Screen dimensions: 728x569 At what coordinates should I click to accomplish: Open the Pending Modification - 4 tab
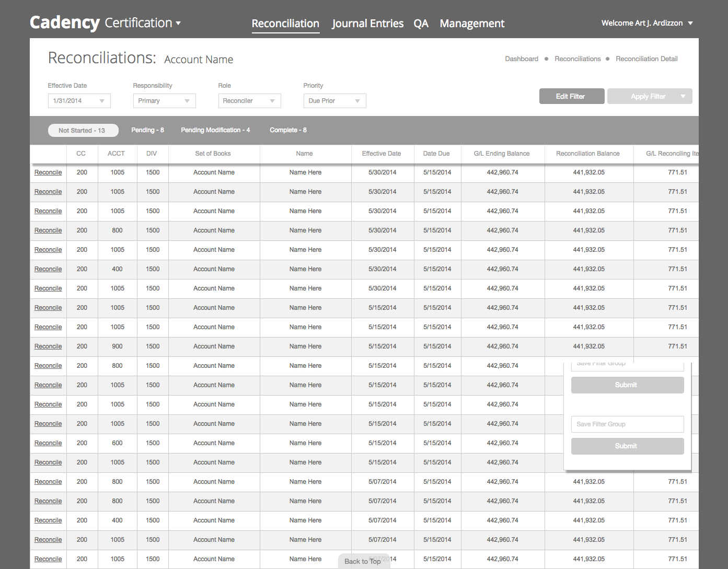click(x=215, y=130)
